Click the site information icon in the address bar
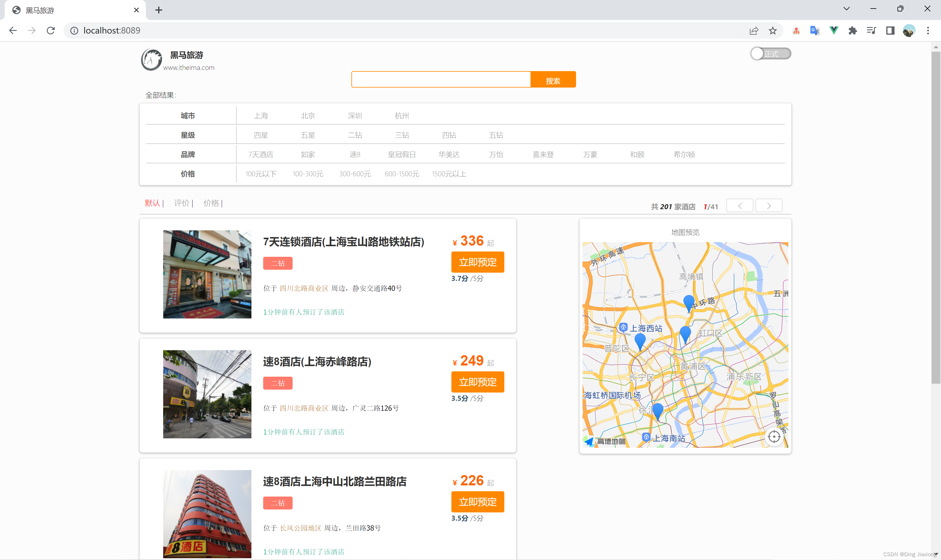The height and width of the screenshot is (560, 941). pyautogui.click(x=74, y=31)
